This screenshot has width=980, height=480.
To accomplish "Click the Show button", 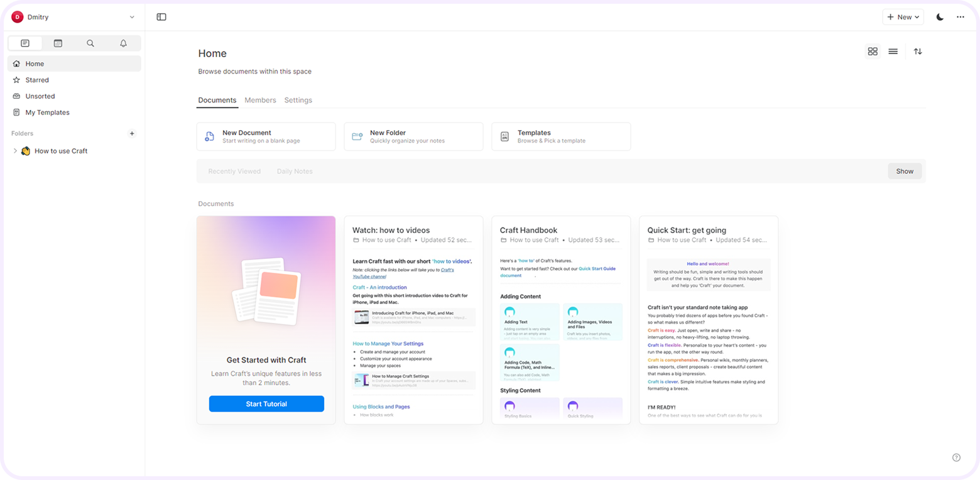I will click(905, 171).
